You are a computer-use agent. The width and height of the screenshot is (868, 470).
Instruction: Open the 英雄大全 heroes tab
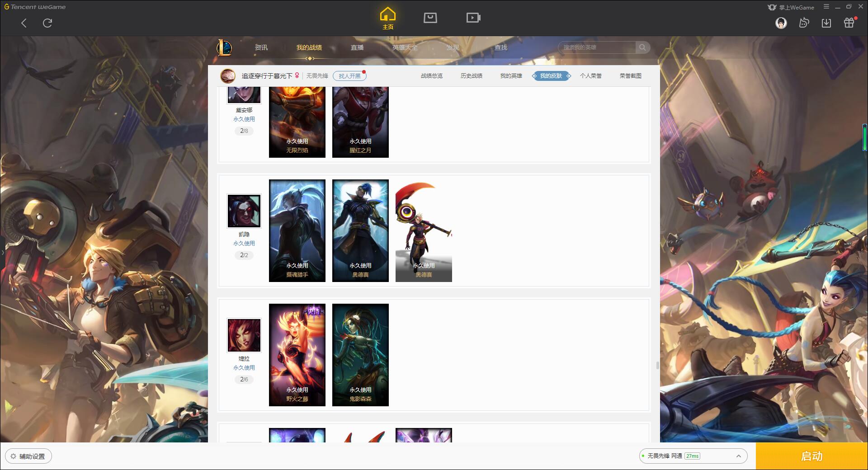point(405,47)
